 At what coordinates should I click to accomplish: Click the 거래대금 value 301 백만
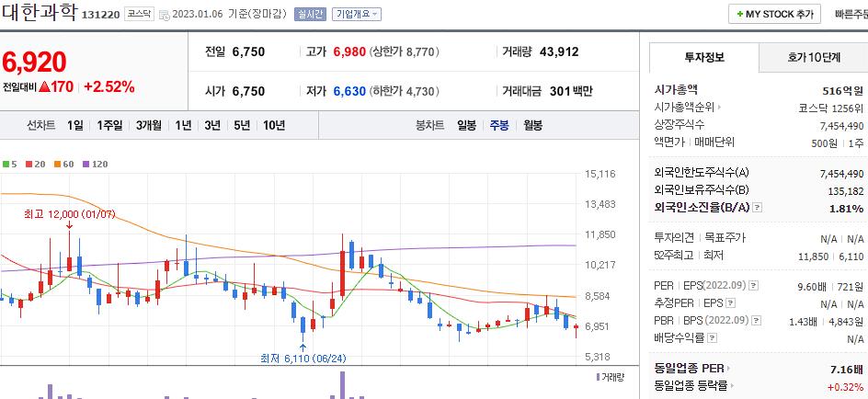point(571,91)
